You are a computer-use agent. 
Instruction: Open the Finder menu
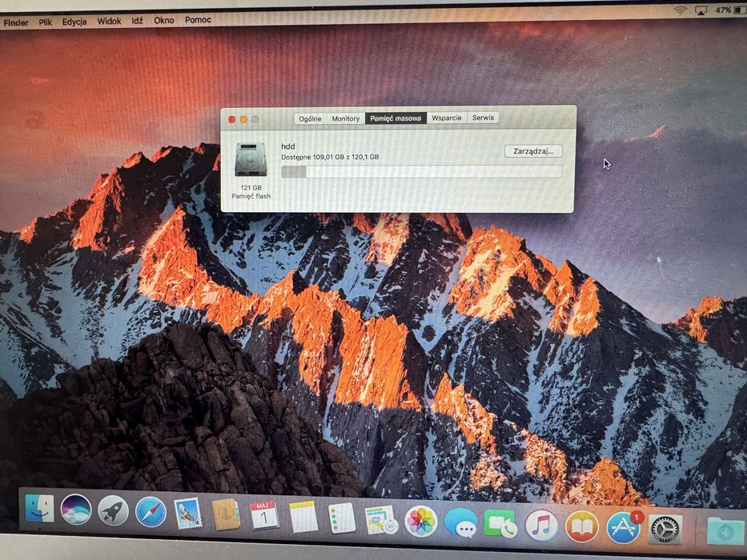(x=16, y=22)
